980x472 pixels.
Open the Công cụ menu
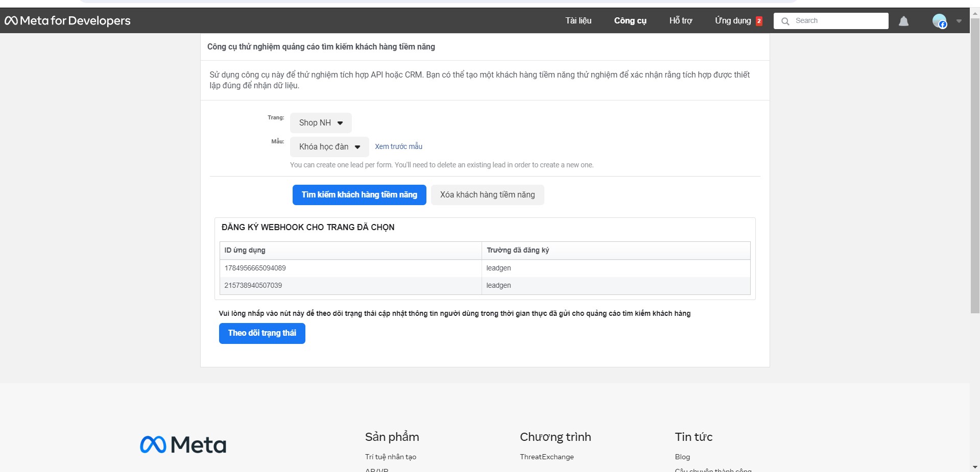click(630, 20)
